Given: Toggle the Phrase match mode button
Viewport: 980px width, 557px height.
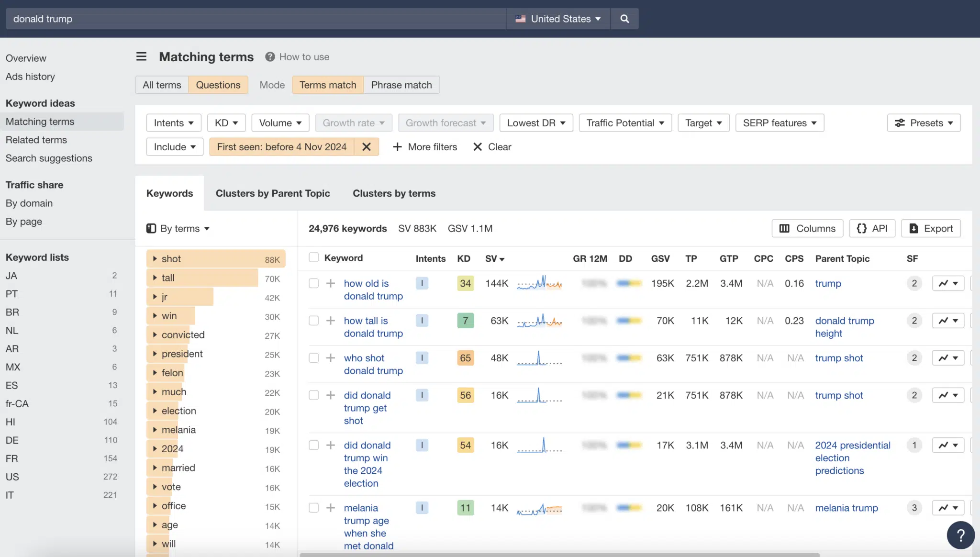Looking at the screenshot, I should tap(401, 85).
